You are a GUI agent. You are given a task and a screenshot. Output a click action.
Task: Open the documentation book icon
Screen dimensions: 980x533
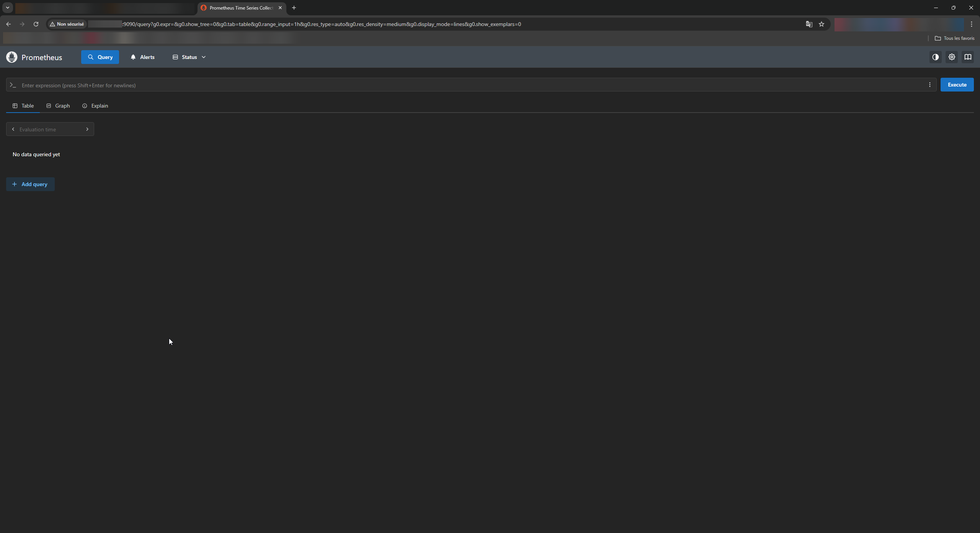pyautogui.click(x=968, y=57)
